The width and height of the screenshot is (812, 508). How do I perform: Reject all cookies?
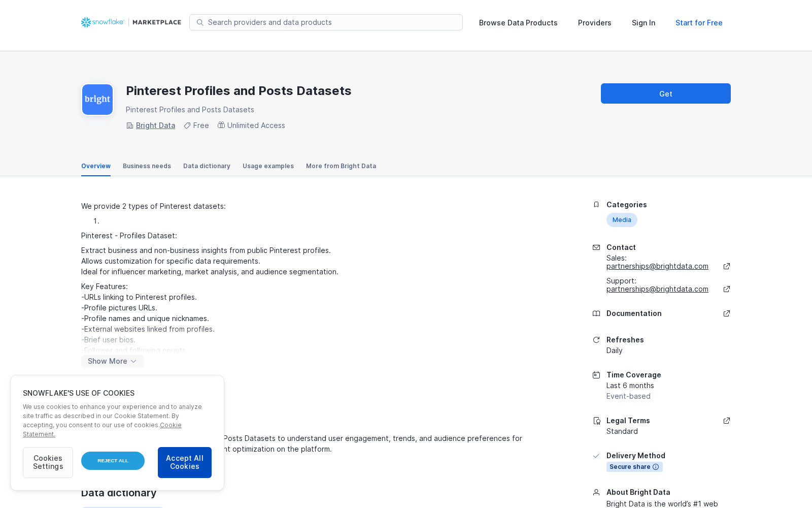pyautogui.click(x=113, y=461)
